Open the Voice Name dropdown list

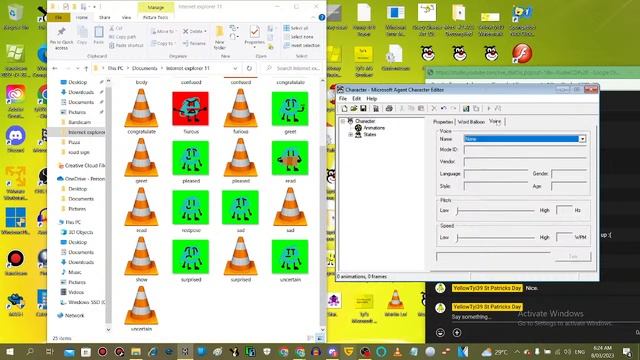tap(582, 139)
